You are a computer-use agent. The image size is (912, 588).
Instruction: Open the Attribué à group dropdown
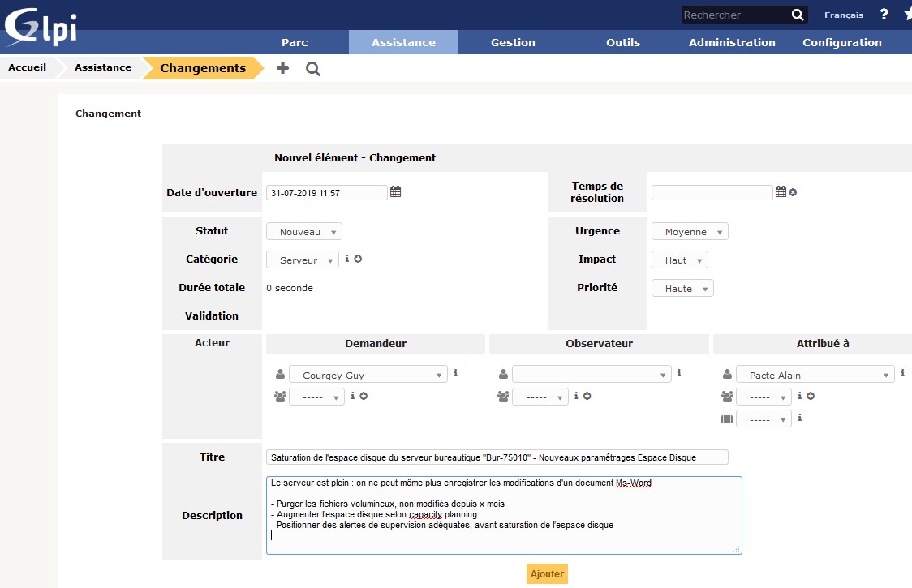764,397
